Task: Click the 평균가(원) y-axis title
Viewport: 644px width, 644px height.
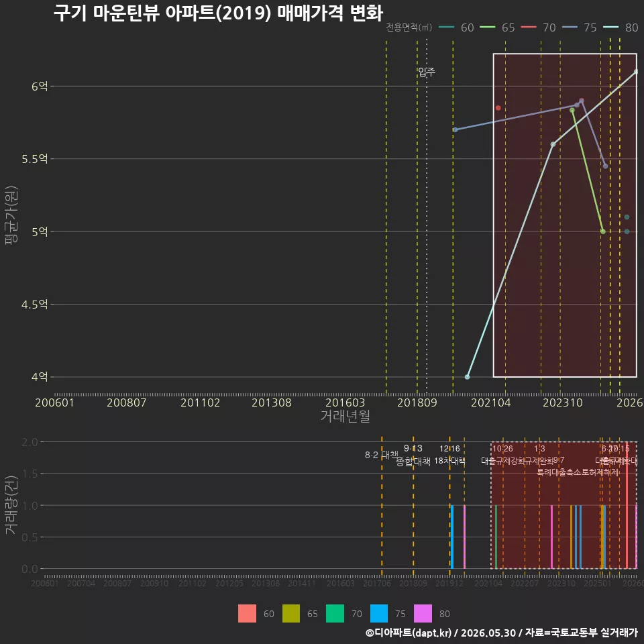Action: coord(11,215)
